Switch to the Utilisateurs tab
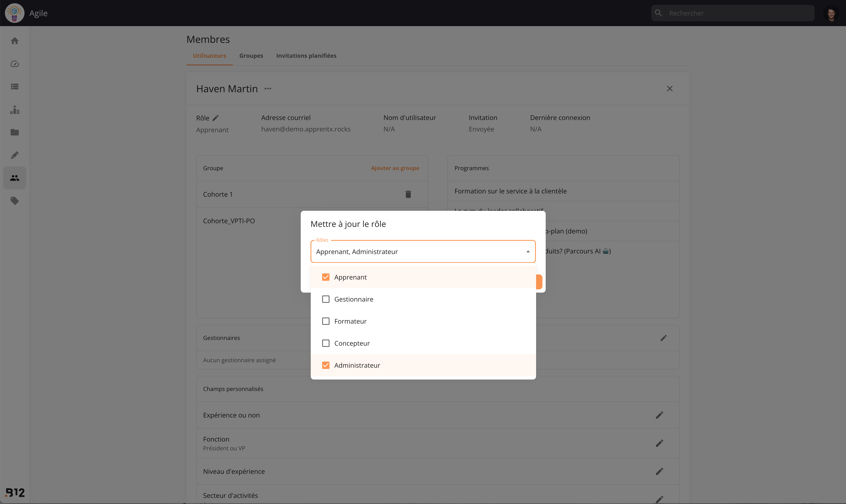Screen dimensions: 846x504 pos(209,56)
